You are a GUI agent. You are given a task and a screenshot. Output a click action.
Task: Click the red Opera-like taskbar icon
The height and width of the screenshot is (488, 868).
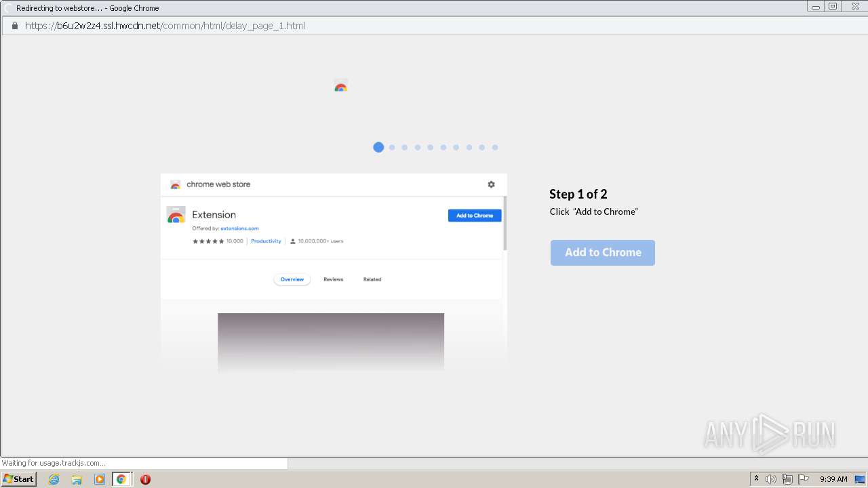click(145, 479)
